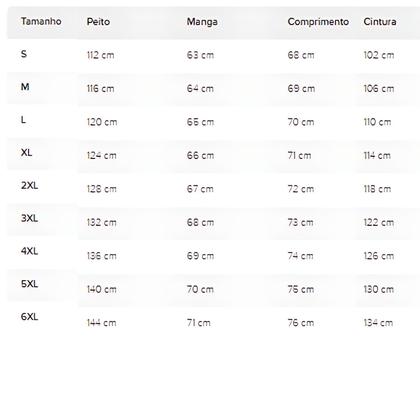Click the Cintura column header
This screenshot has width=420, height=420.
pyautogui.click(x=380, y=22)
